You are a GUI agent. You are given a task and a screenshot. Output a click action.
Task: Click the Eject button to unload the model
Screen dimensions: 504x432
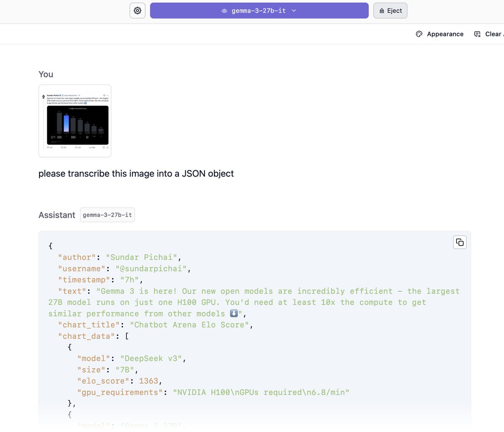[x=390, y=11]
